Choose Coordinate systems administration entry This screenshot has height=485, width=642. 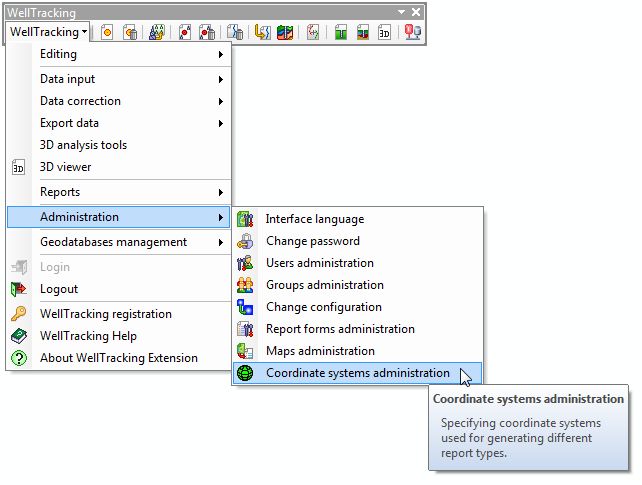357,373
